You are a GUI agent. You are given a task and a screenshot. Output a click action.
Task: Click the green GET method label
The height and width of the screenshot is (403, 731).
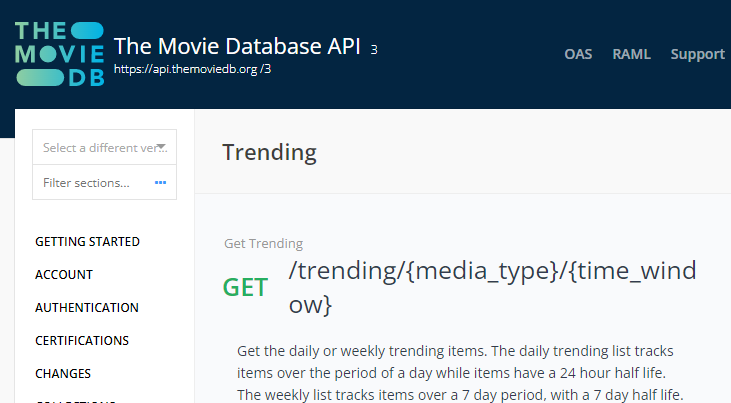coord(245,287)
